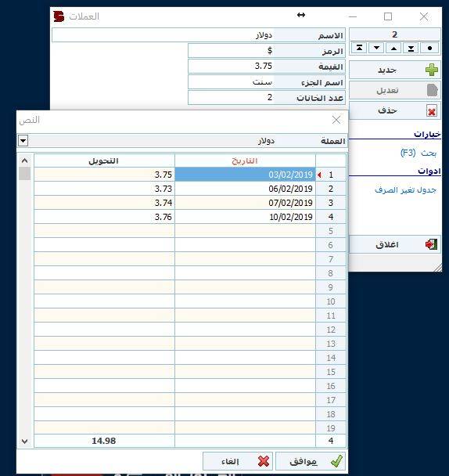Go to next record down arrow
The width and height of the screenshot is (449, 476).
(x=376, y=48)
